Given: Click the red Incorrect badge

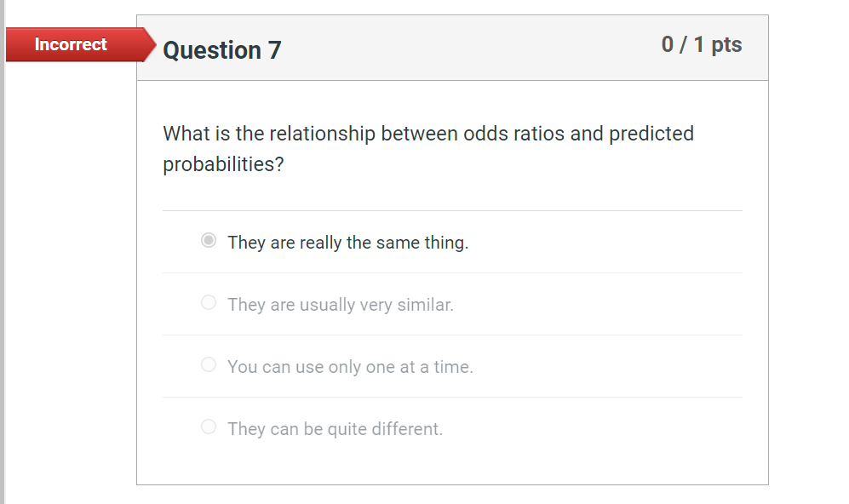Looking at the screenshot, I should pyautogui.click(x=71, y=44).
